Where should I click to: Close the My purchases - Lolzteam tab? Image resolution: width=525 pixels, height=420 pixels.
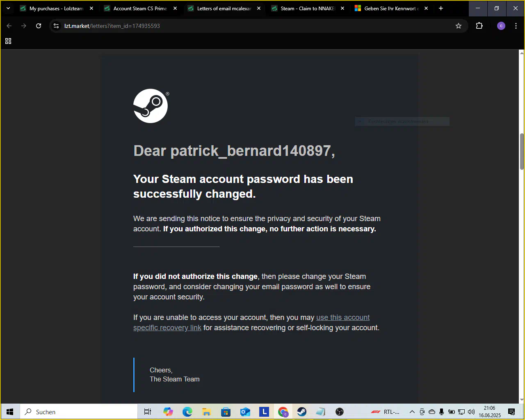[91, 8]
